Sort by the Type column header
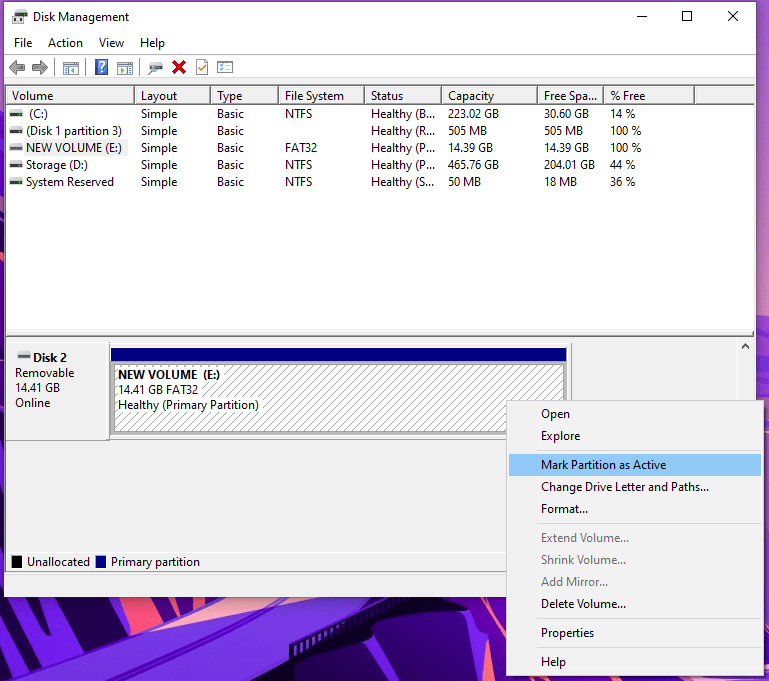 pyautogui.click(x=245, y=96)
